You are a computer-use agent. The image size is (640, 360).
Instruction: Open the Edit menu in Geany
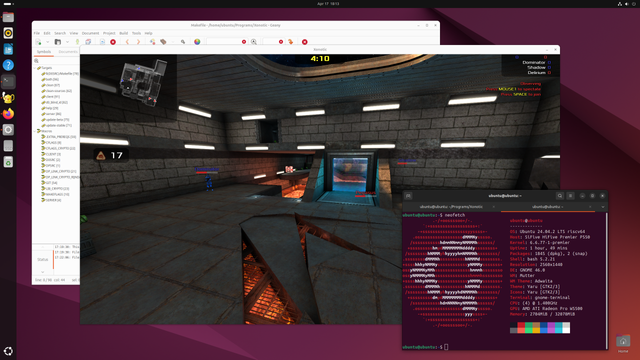pyautogui.click(x=47, y=33)
